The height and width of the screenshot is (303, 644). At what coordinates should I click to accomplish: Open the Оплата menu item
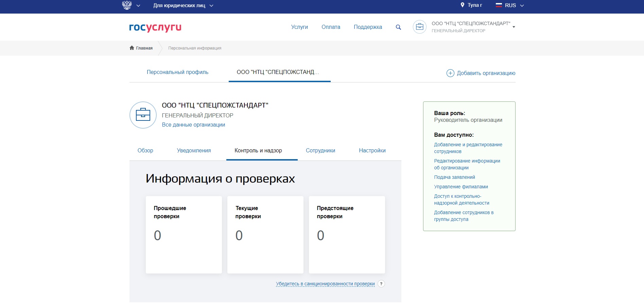tap(331, 27)
